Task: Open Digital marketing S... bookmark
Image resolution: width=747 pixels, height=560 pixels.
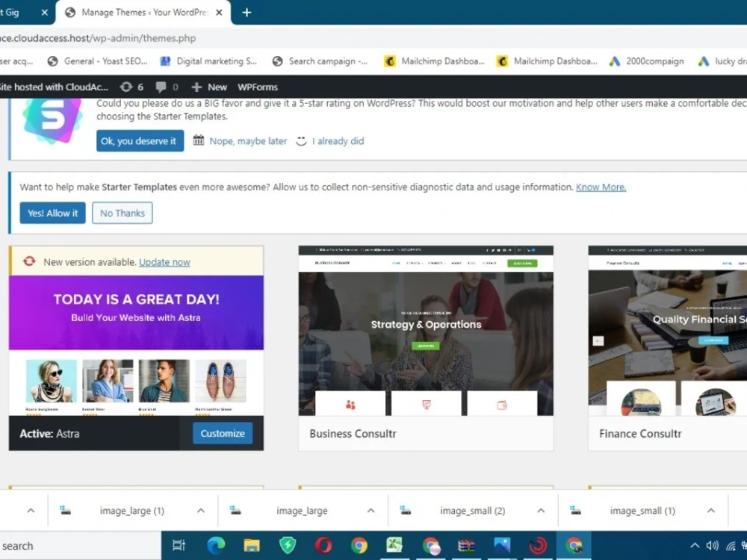Action: (208, 61)
